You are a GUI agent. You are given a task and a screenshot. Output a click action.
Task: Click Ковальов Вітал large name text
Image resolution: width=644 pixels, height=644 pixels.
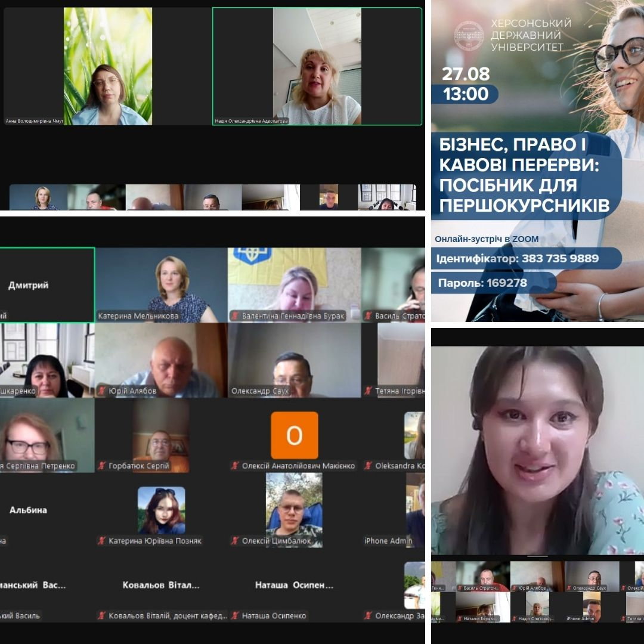pos(161,586)
